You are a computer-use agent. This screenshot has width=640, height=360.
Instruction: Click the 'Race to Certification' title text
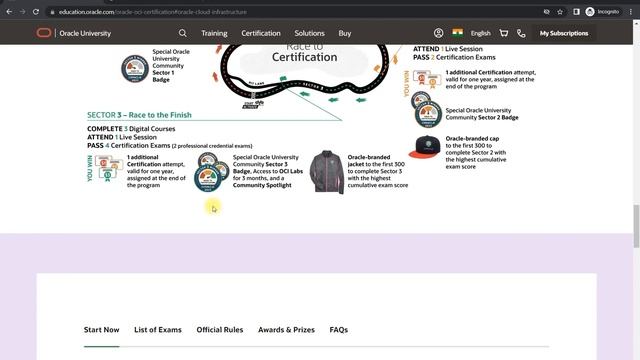(304, 53)
